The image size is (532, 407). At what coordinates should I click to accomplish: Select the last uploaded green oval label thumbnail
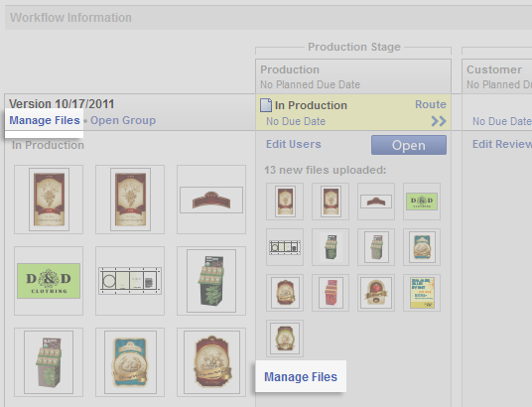285,339
